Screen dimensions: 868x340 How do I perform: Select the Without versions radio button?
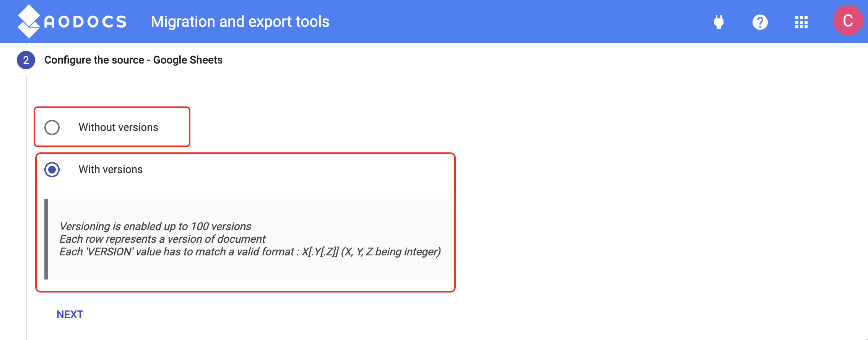point(52,127)
